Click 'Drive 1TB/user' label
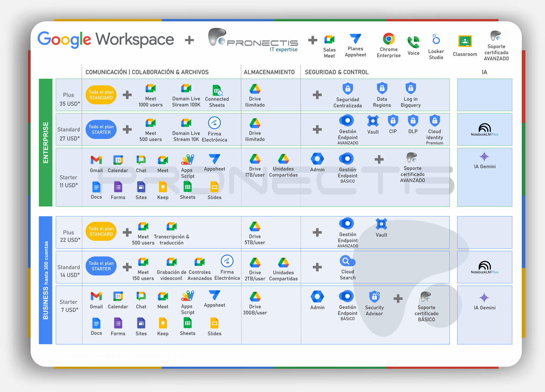 [x=255, y=172]
